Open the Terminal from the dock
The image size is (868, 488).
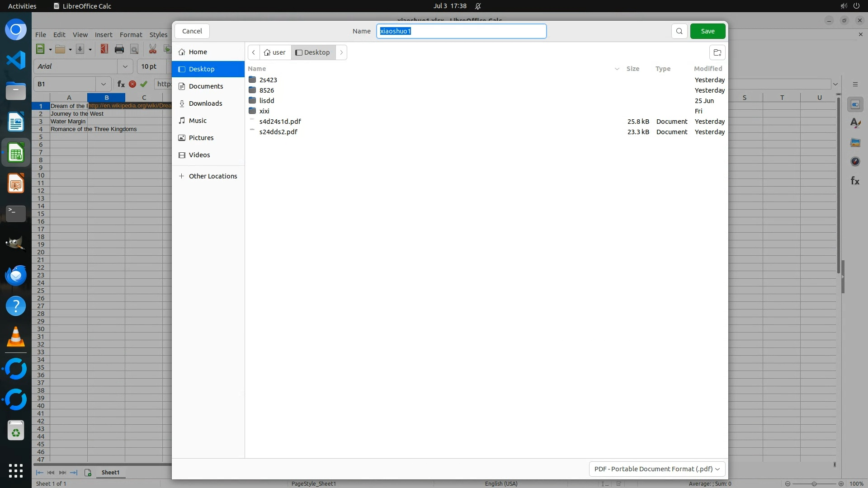click(16, 213)
